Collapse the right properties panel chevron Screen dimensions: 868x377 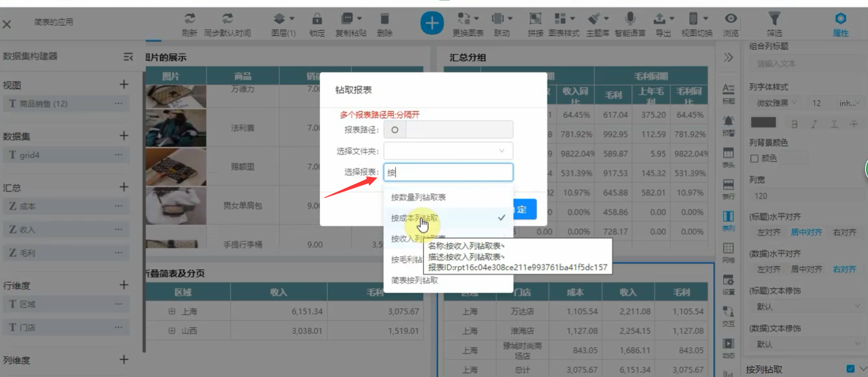(x=728, y=57)
